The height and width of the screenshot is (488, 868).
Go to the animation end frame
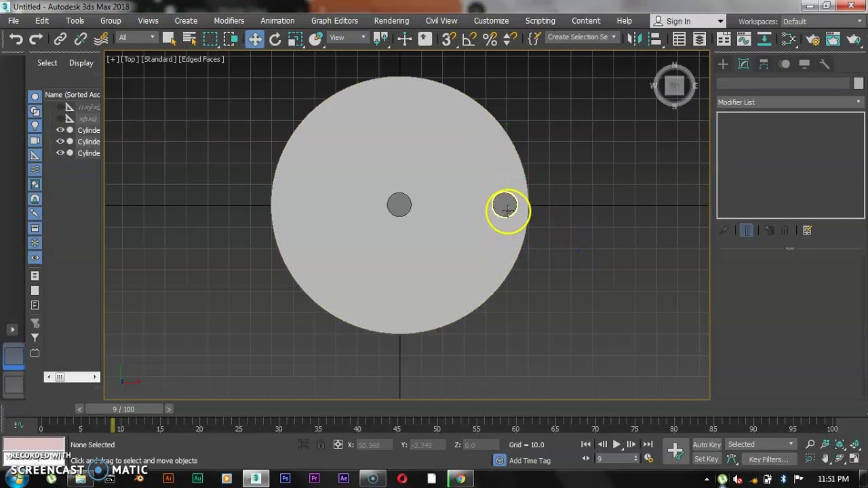[x=648, y=445]
